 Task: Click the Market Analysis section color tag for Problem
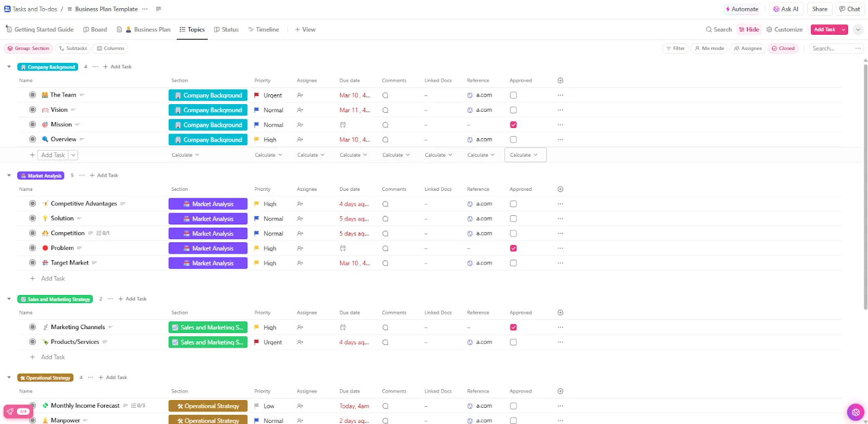click(x=208, y=248)
